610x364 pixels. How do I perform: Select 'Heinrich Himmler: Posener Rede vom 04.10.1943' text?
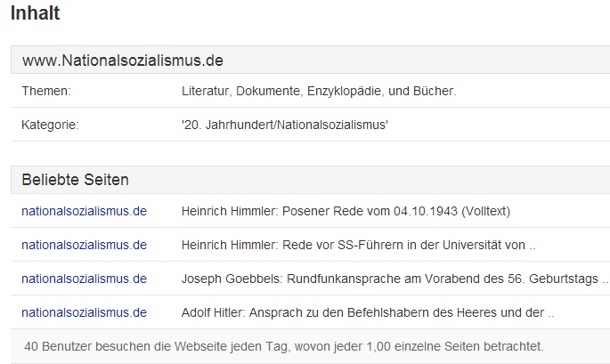pyautogui.click(x=320, y=211)
